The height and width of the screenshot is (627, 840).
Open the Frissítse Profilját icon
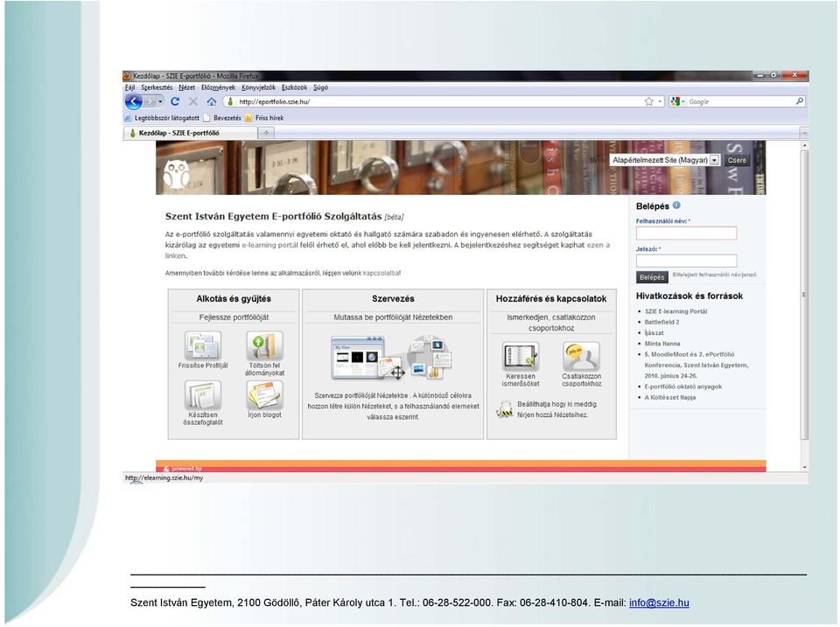pos(202,345)
